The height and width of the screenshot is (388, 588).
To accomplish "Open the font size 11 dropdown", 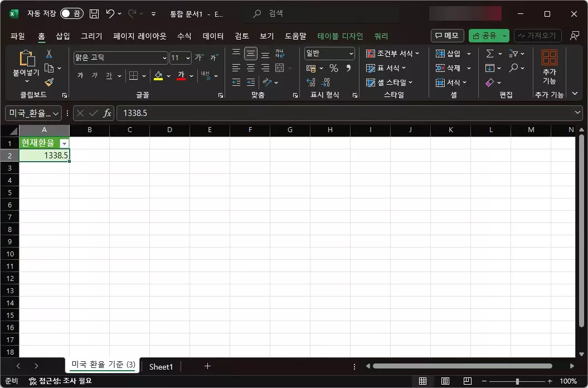I will click(188, 58).
